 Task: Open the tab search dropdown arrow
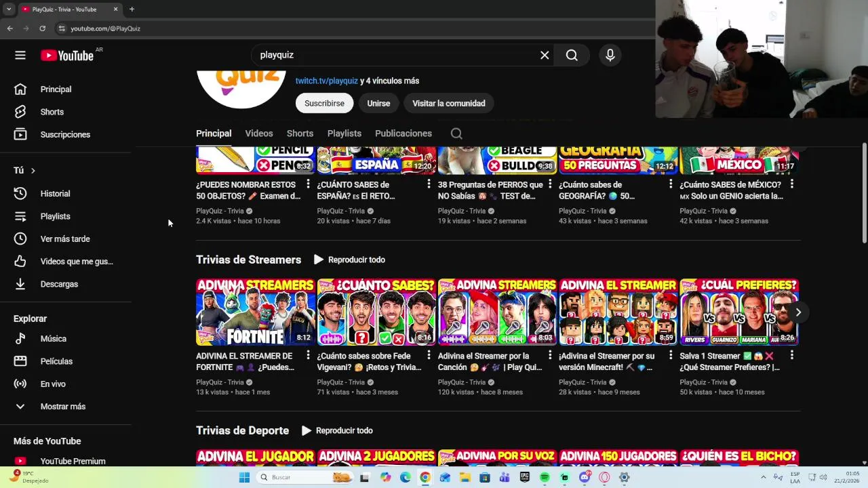(9, 9)
